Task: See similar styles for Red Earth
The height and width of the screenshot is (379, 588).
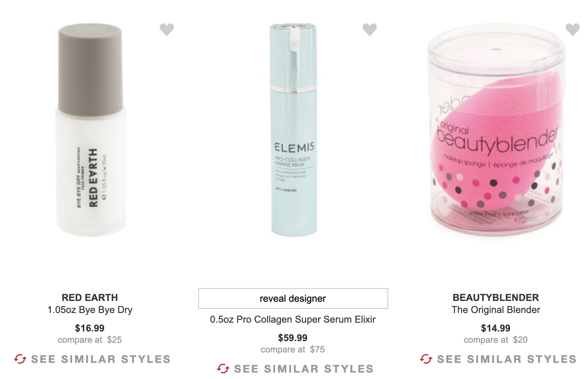Action: point(92,359)
